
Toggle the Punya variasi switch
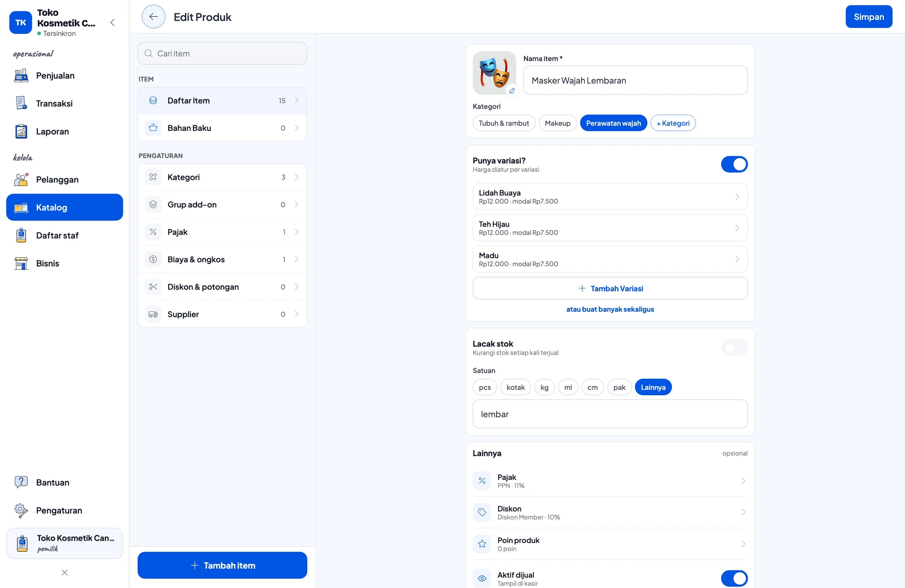tap(734, 164)
